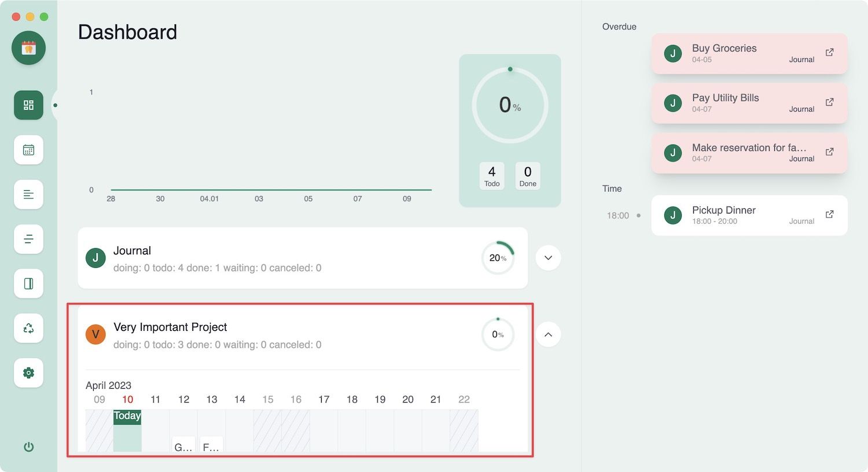Open the calendar view icon
Image resolution: width=868 pixels, height=472 pixels.
pyautogui.click(x=28, y=150)
